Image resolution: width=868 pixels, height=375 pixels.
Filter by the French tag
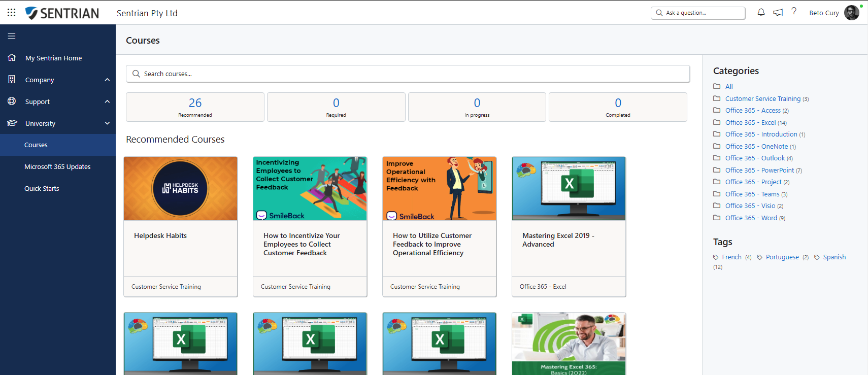coord(731,257)
